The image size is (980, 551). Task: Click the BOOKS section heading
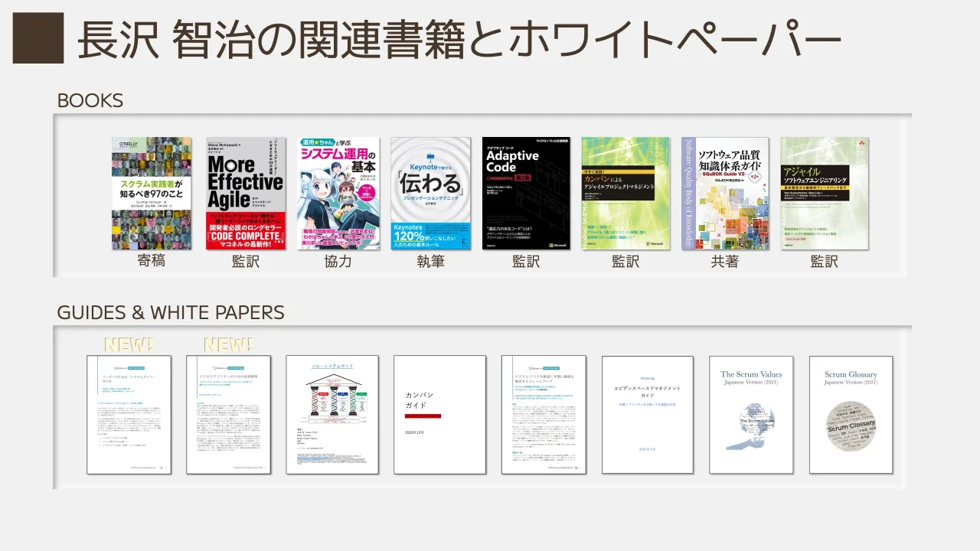click(x=90, y=101)
